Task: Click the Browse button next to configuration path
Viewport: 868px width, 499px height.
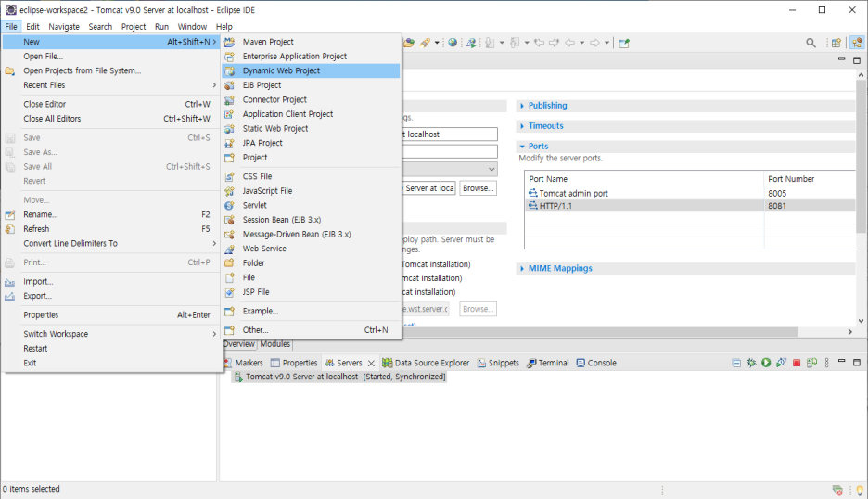Action: (478, 188)
